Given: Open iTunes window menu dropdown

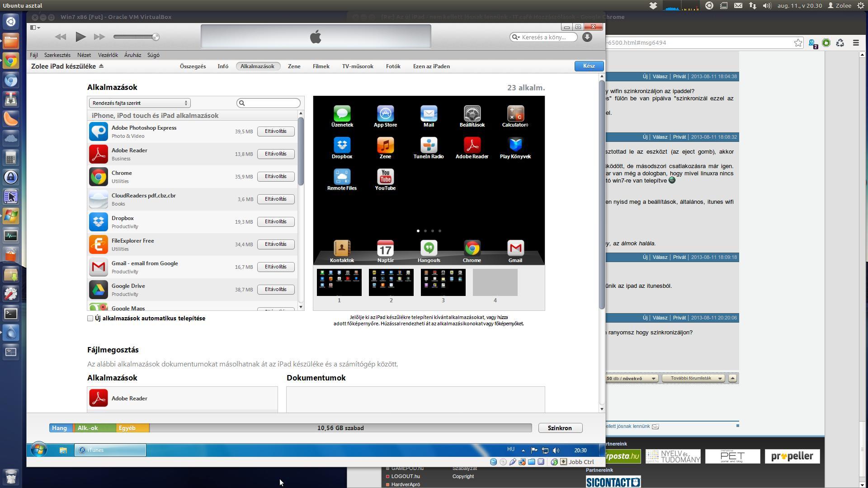Looking at the screenshot, I should 35,28.
